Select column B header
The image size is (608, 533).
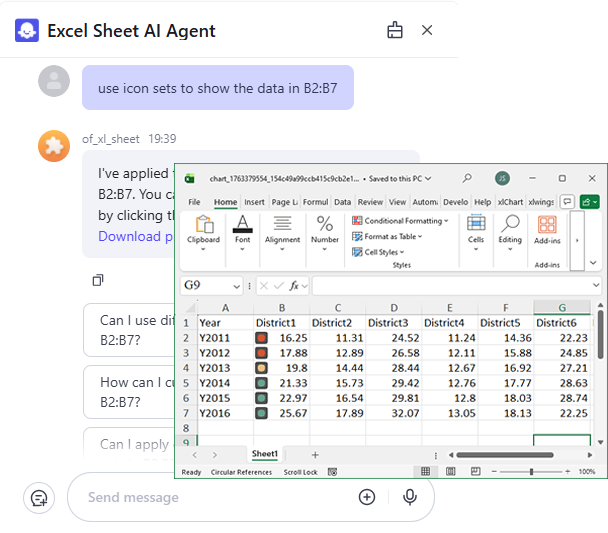click(x=282, y=308)
